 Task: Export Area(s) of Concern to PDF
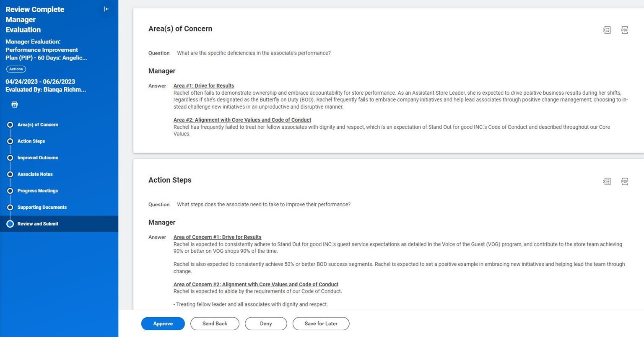coord(624,30)
